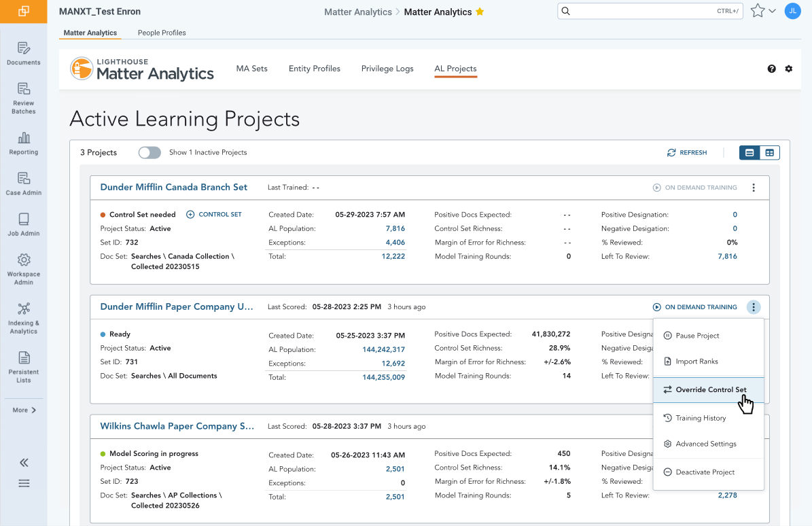Open Dunder Mifflin Canada Branch Set project
Image resolution: width=812 pixels, height=526 pixels.
173,187
